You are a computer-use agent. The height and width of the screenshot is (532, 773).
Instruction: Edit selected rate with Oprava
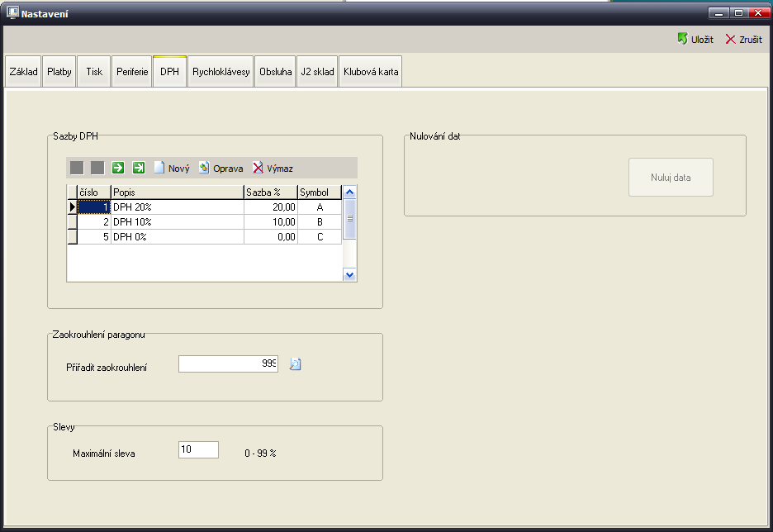(221, 169)
